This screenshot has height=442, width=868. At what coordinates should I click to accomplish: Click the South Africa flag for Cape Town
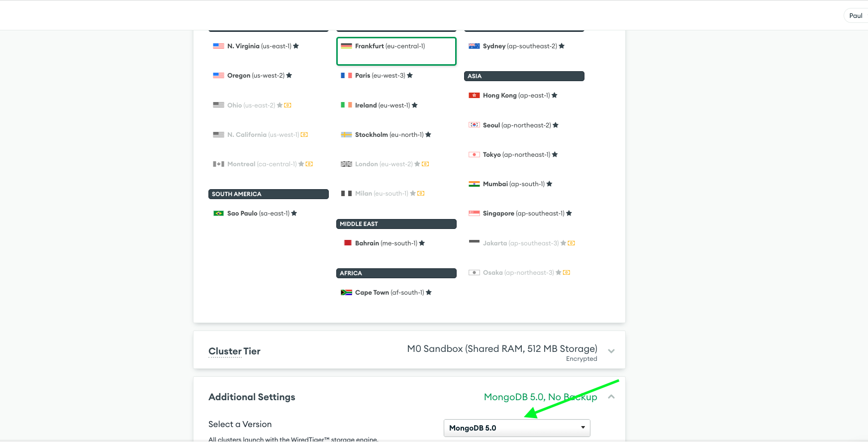click(x=346, y=293)
